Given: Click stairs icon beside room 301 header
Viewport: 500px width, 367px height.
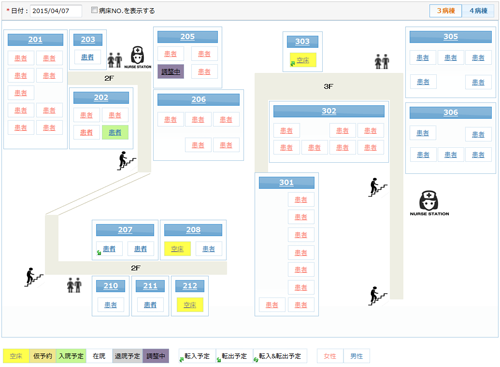Looking at the screenshot, I should (x=378, y=187).
